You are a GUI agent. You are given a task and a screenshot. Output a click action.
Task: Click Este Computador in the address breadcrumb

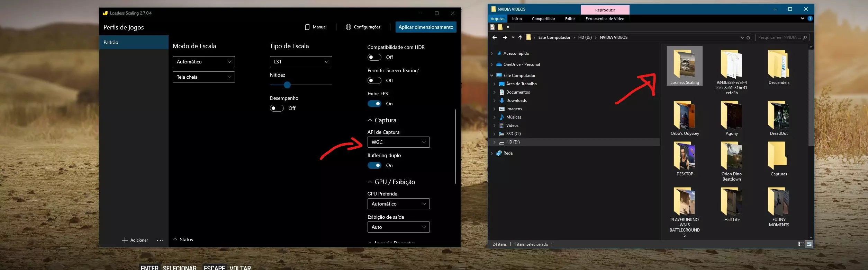pyautogui.click(x=554, y=37)
